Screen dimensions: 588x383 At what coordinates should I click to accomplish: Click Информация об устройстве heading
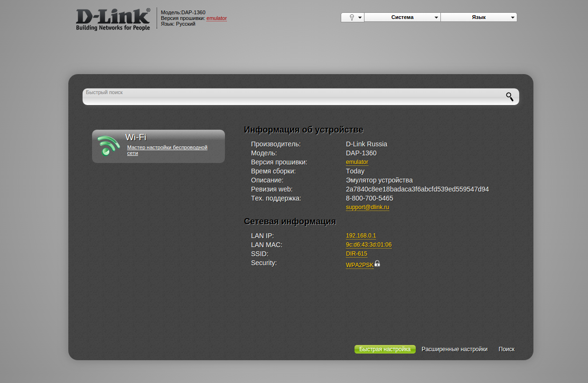click(303, 130)
